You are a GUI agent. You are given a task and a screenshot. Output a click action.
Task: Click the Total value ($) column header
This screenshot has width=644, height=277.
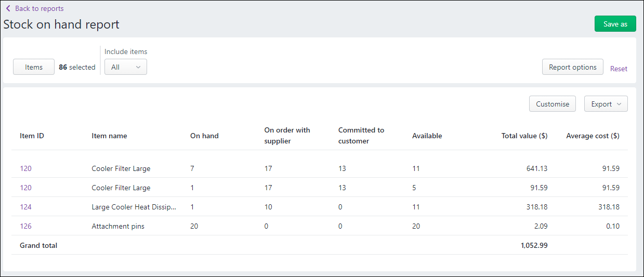[524, 136]
